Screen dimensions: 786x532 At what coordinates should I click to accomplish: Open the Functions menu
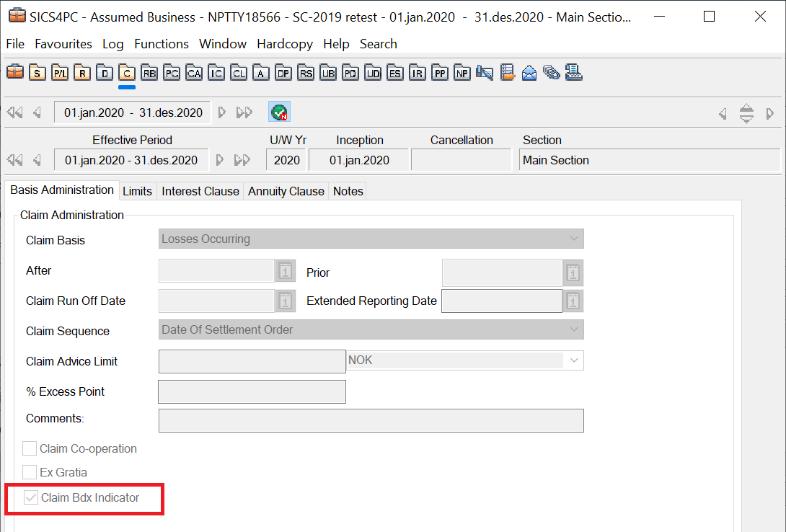click(162, 44)
